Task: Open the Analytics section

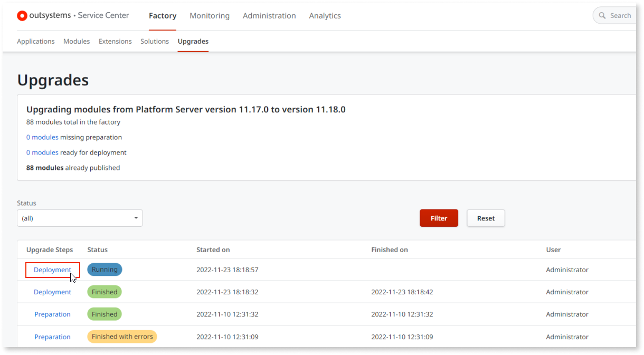Action: click(325, 15)
